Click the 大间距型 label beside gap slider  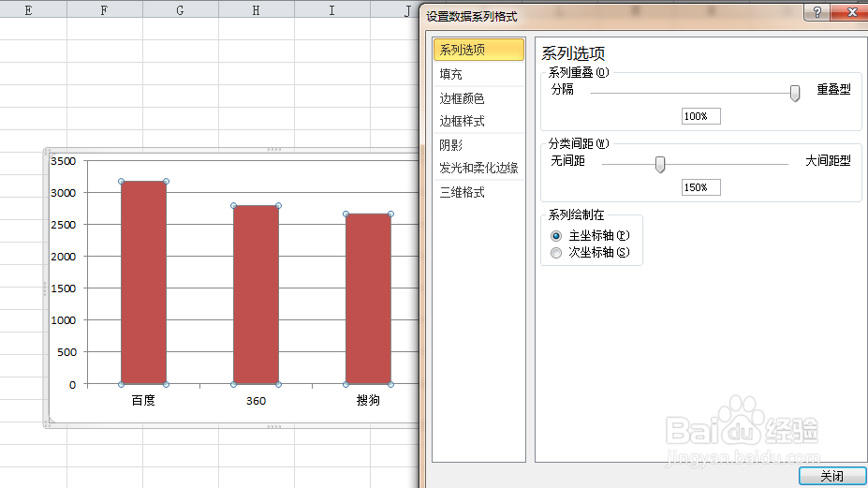coord(828,160)
